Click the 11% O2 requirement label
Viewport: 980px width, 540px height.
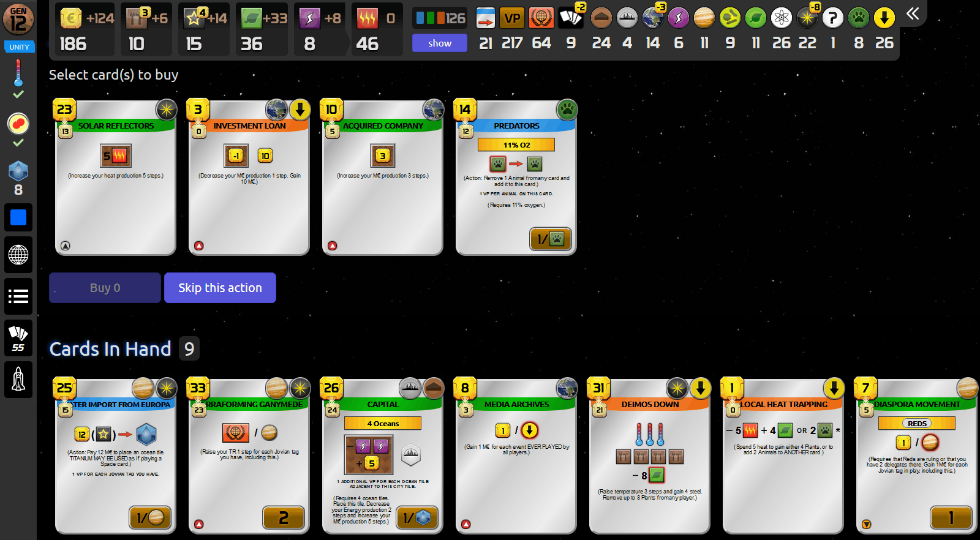coord(516,144)
